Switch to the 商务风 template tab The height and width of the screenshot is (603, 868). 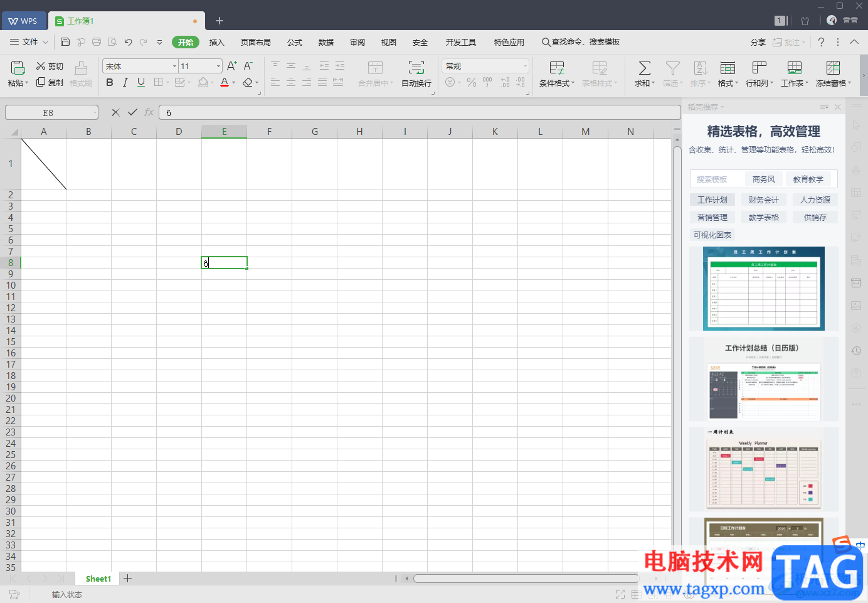764,179
